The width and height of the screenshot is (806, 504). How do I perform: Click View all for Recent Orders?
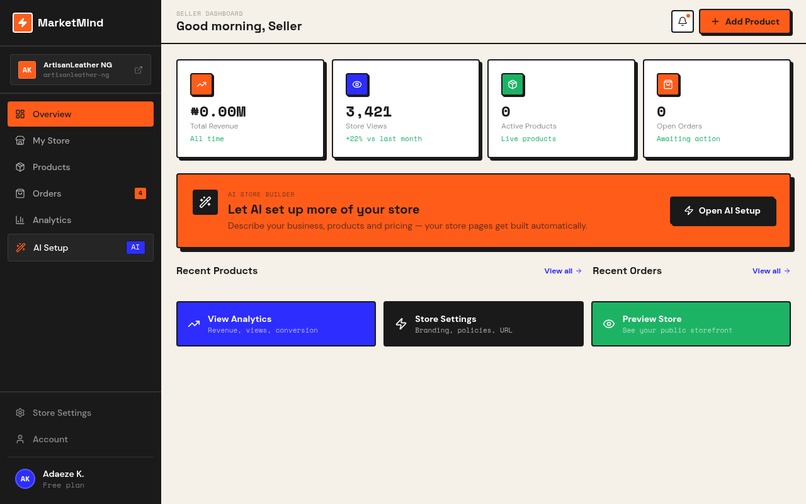pyautogui.click(x=771, y=271)
